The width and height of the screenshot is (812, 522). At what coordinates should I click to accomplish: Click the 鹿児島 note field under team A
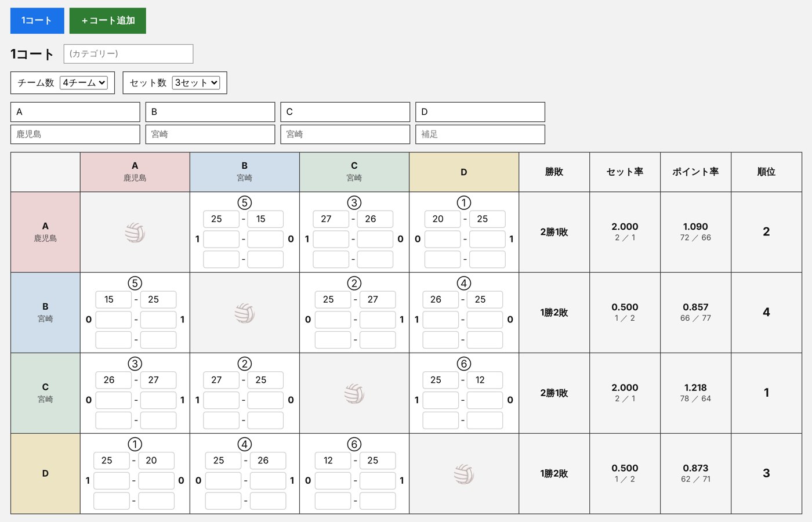[x=75, y=134]
